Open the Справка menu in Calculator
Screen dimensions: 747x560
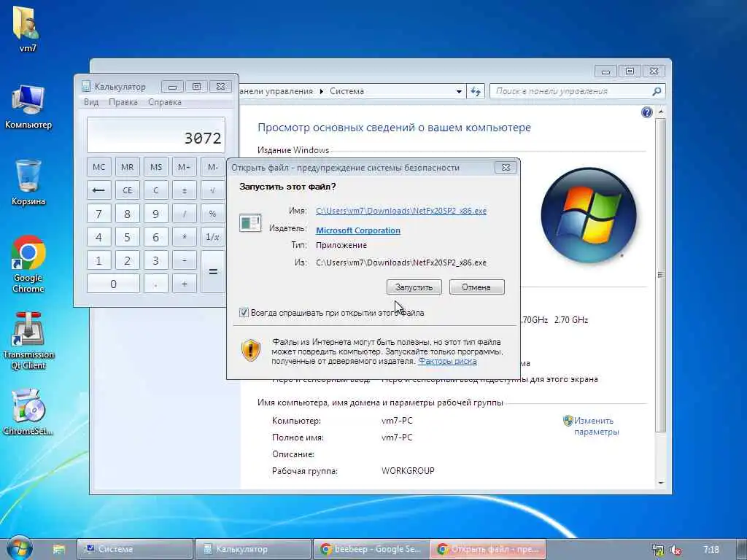coord(164,102)
